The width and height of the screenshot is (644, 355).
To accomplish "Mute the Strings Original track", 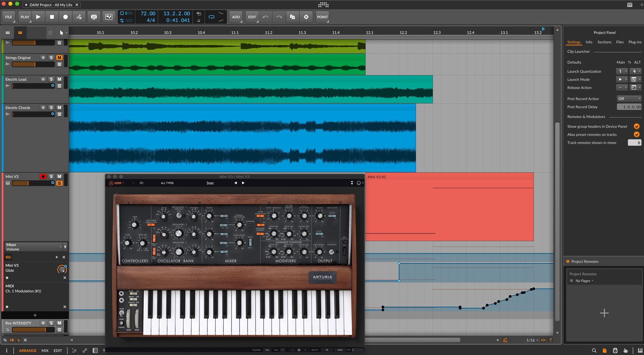I will click(x=59, y=58).
